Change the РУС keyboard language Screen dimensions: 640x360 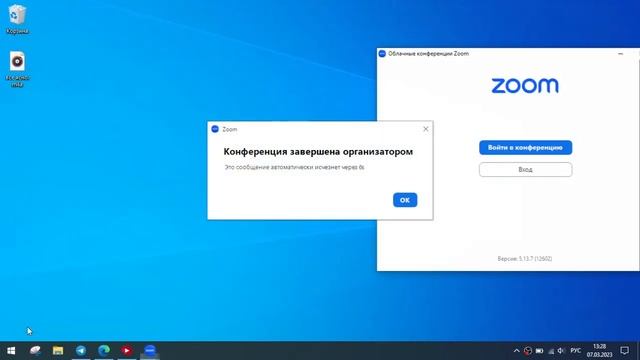tap(576, 351)
